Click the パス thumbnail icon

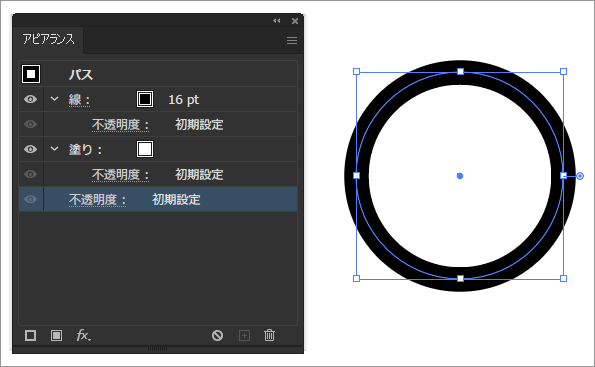pyautogui.click(x=31, y=74)
